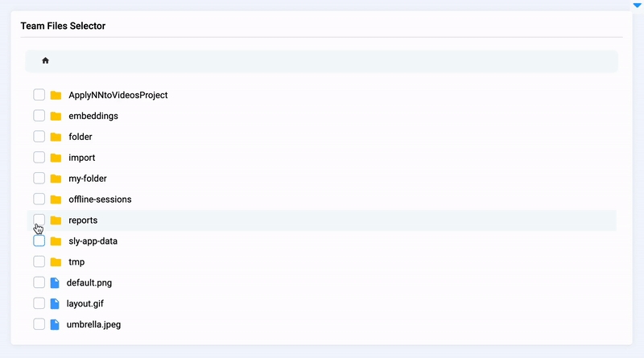Click the yellow icon beside folder

click(56, 137)
